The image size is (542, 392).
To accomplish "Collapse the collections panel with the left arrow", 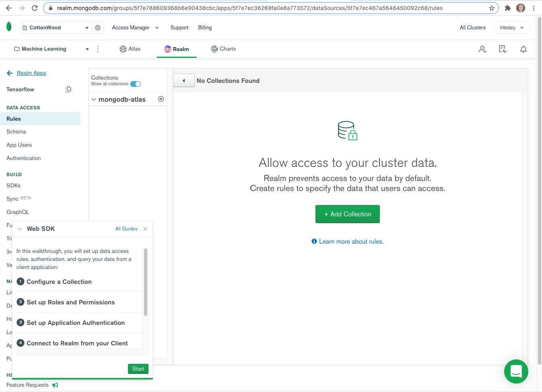I will pyautogui.click(x=184, y=81).
